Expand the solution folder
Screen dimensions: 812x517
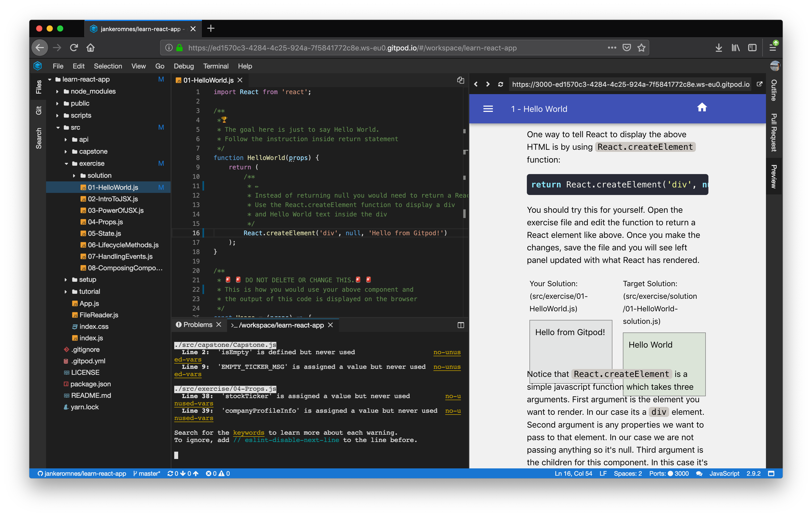(74, 176)
